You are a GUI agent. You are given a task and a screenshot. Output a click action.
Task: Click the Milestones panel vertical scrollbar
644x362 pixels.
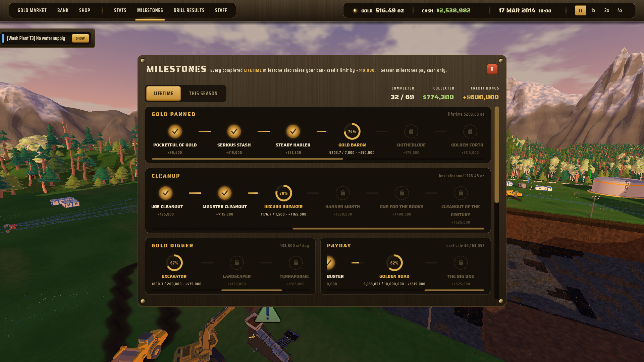(497, 155)
